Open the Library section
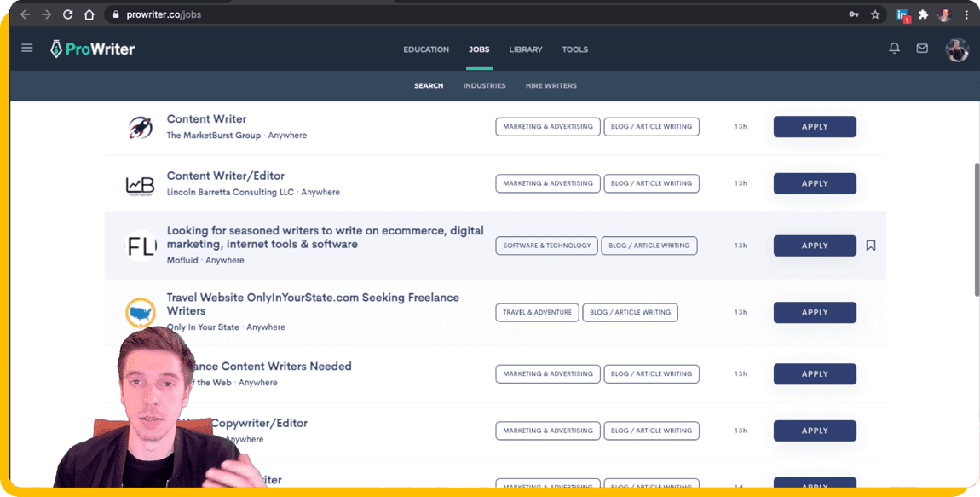 (525, 49)
